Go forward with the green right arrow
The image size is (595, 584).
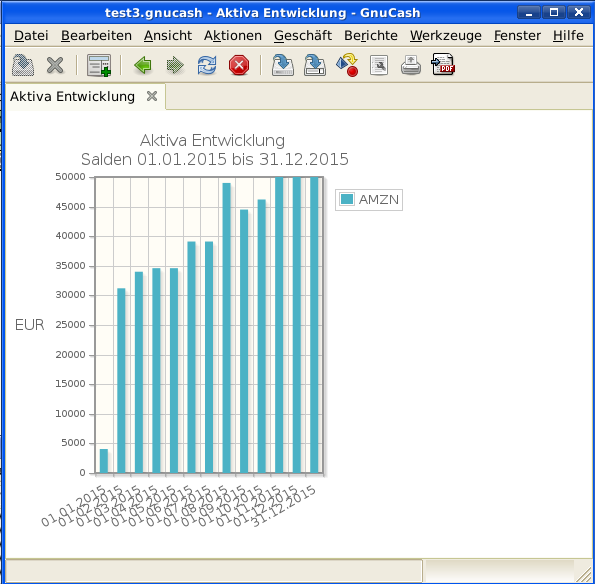pos(175,65)
